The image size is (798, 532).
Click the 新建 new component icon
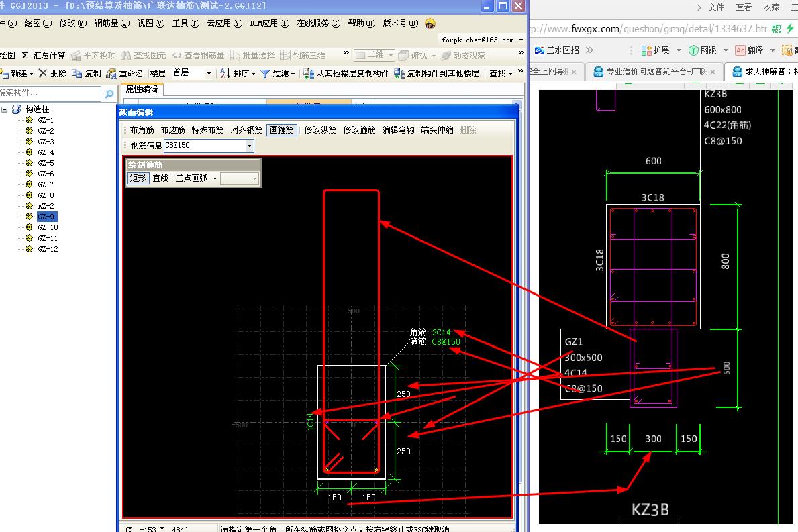point(5,74)
